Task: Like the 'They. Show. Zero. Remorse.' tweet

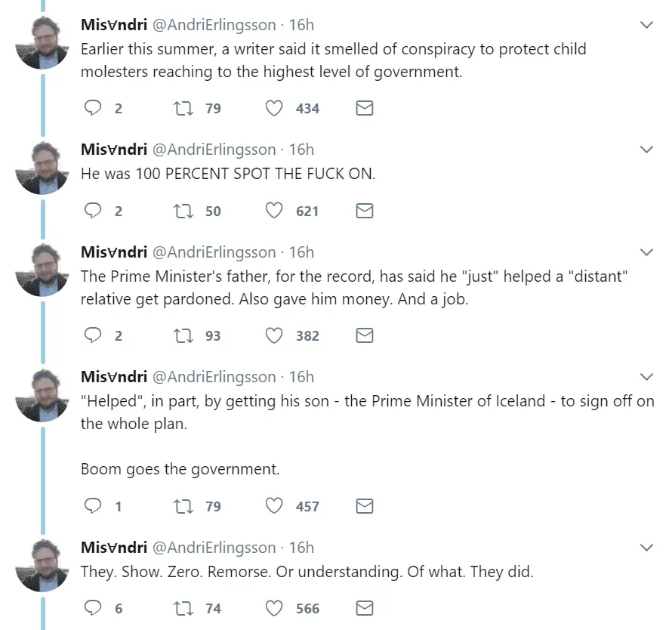Action: 274,608
